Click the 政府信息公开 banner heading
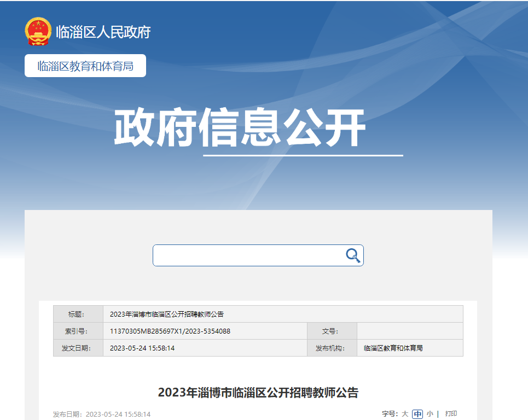 pos(240,127)
